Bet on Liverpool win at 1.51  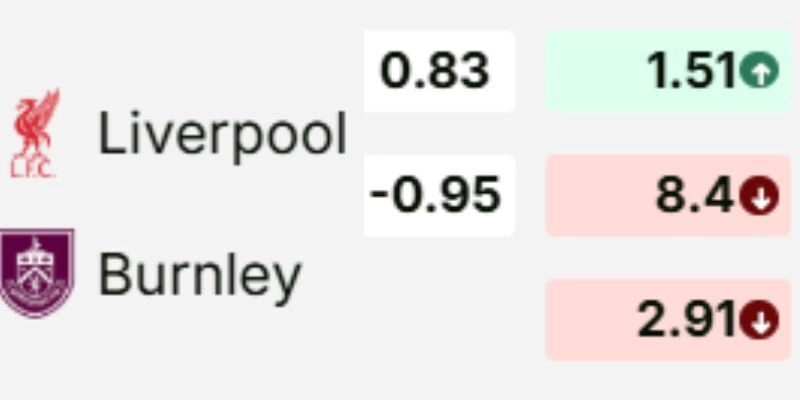668,71
